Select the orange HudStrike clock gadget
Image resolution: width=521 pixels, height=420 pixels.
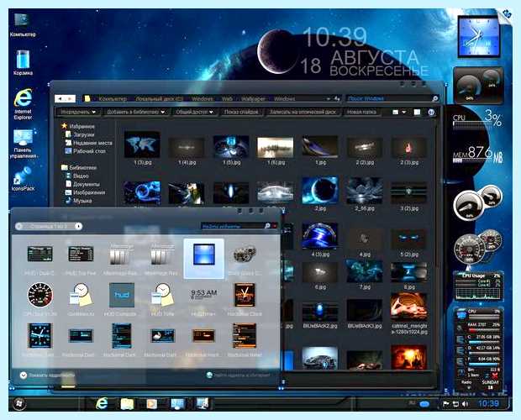245,295
